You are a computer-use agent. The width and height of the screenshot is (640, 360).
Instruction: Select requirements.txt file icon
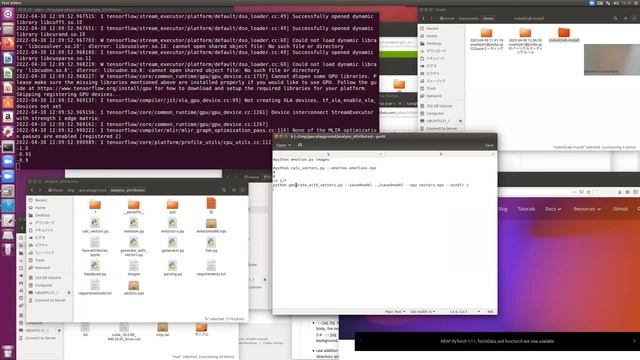click(211, 265)
